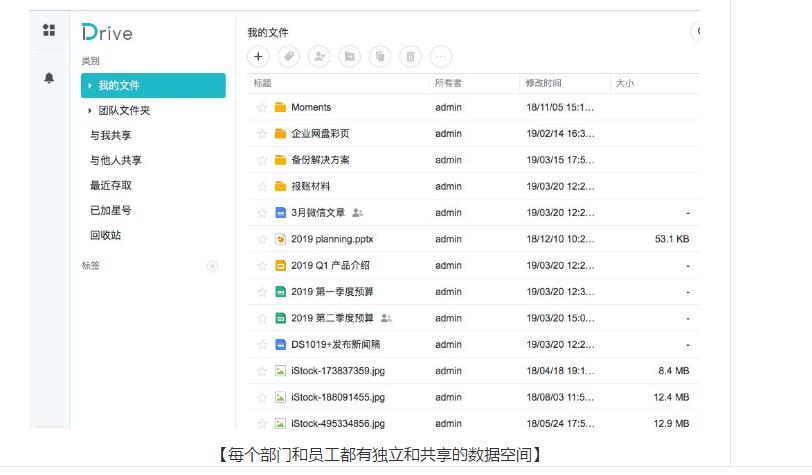Expand the 团队文件夹 tree arrow
This screenshot has height=475, width=812.
pyautogui.click(x=90, y=111)
